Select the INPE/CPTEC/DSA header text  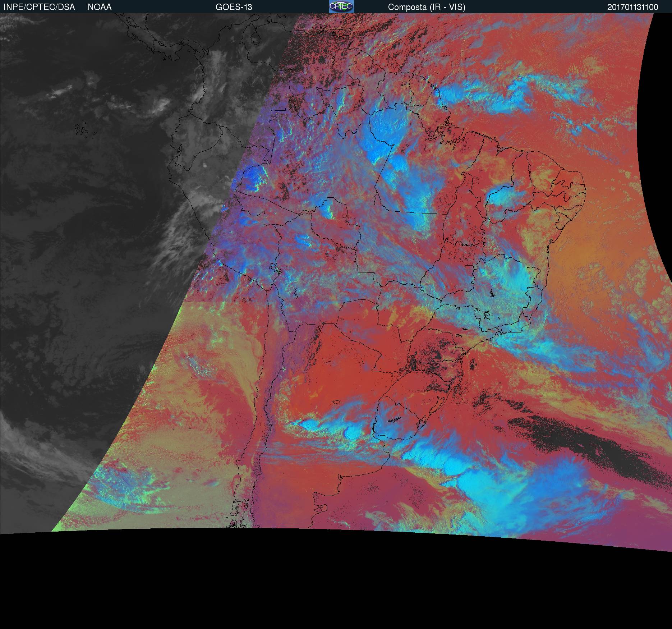(x=39, y=7)
